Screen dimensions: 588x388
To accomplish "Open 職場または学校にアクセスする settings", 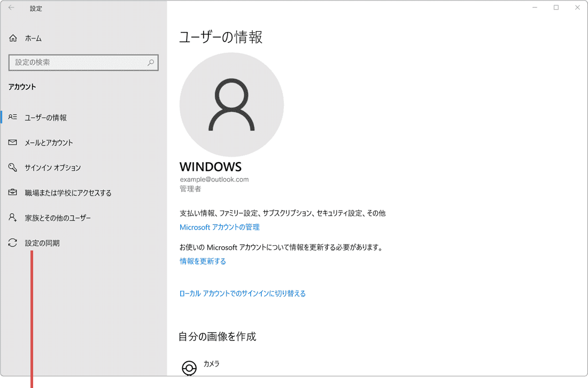I will (67, 193).
